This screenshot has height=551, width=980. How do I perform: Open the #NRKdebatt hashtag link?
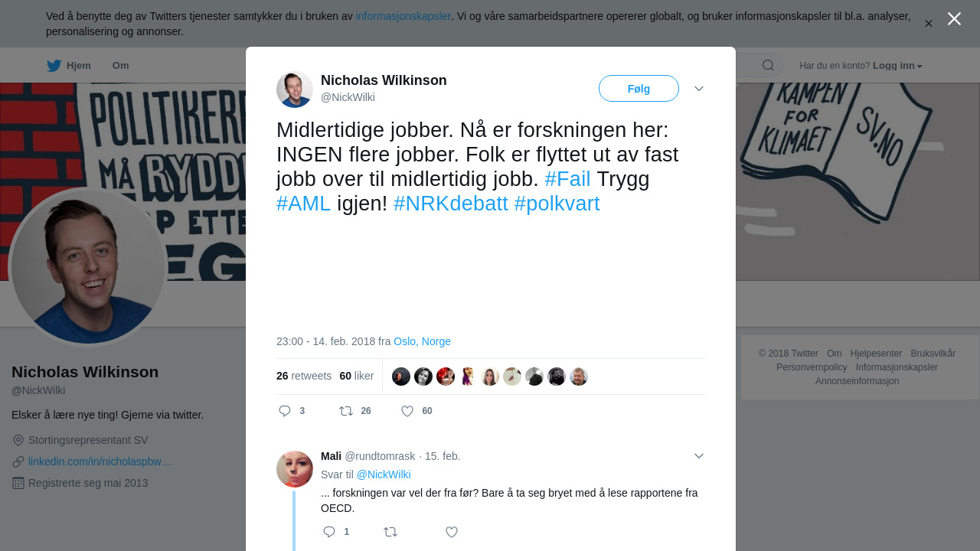pyautogui.click(x=450, y=204)
